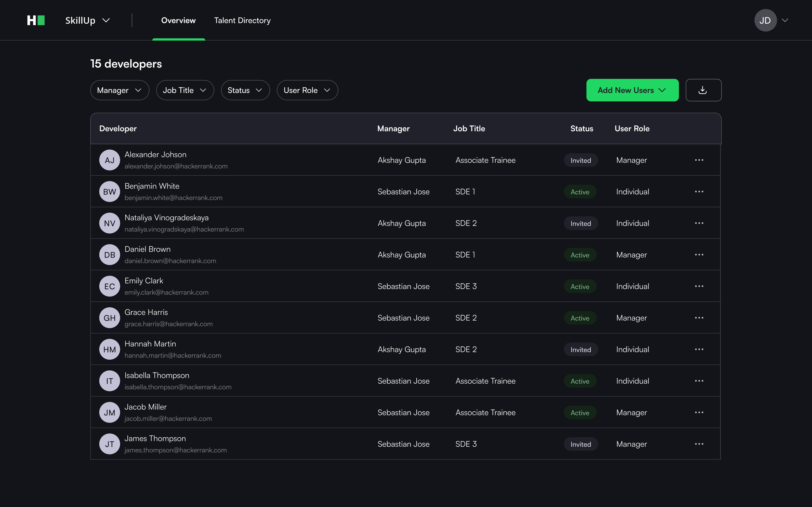Click the download export icon button
Image resolution: width=812 pixels, height=507 pixels.
[x=703, y=90]
